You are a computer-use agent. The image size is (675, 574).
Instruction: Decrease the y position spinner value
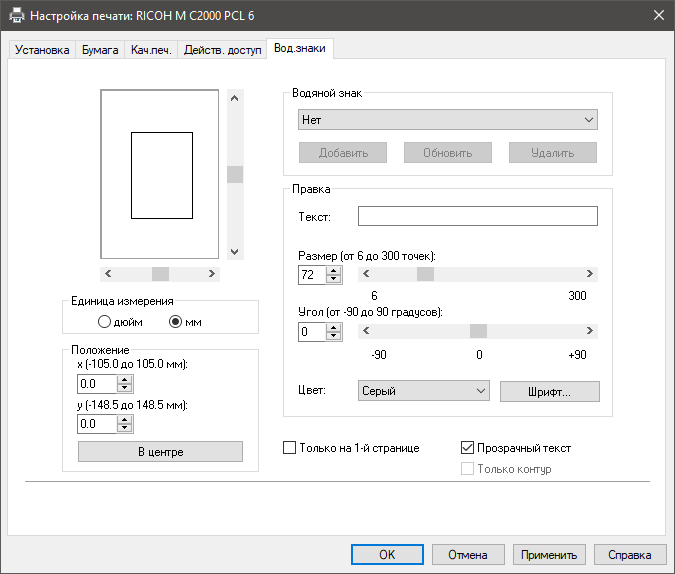125,428
